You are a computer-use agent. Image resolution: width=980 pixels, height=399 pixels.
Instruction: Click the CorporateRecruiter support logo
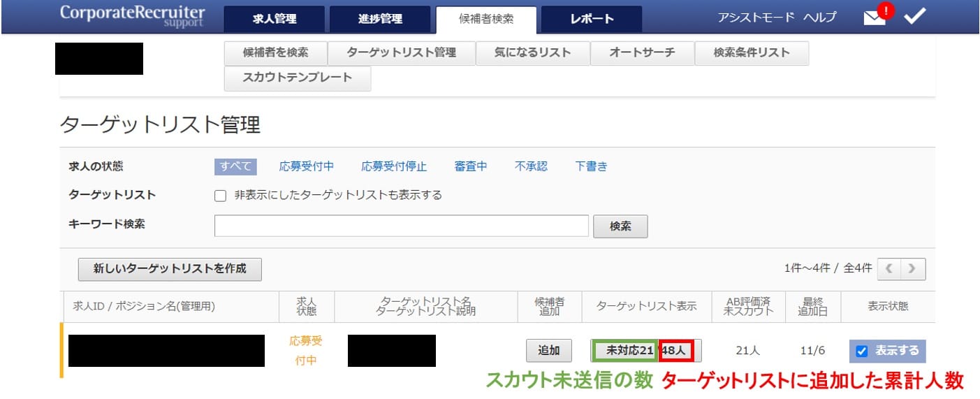coord(132,16)
